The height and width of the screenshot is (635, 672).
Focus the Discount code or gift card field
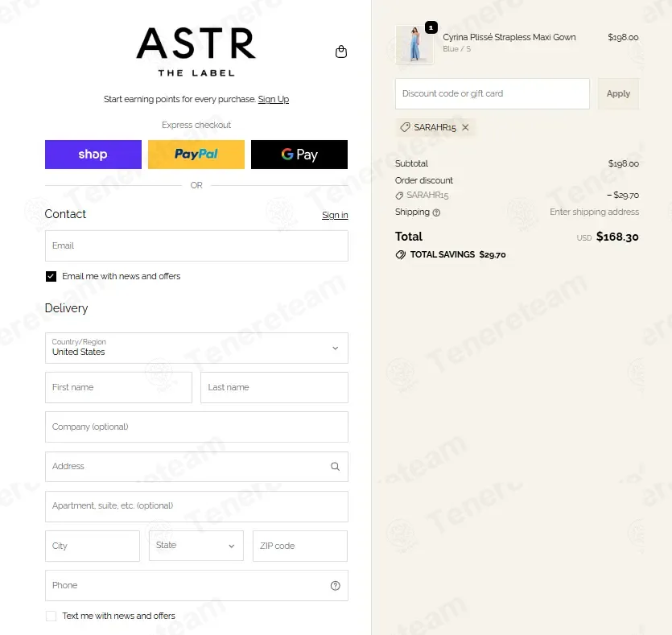click(492, 94)
